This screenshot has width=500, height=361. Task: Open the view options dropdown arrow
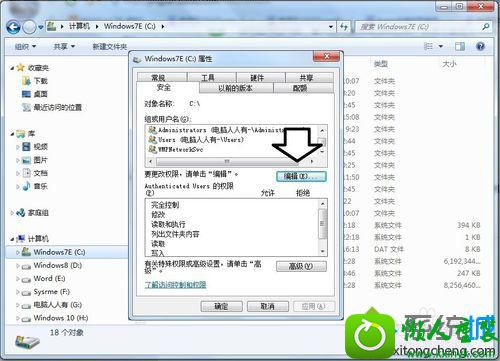coord(441,46)
